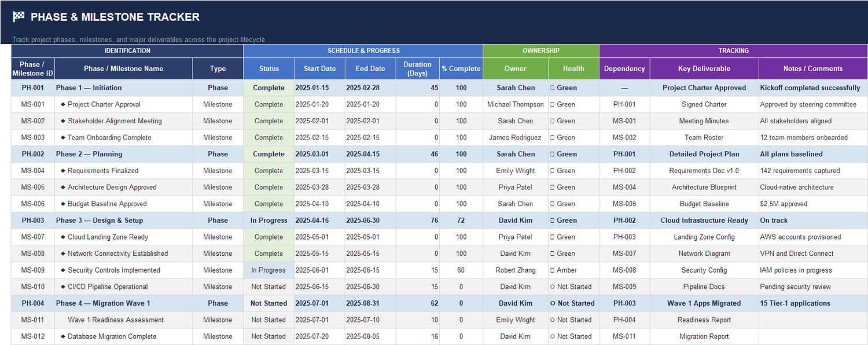Click the Architecture Blueprint deliverable

(x=704, y=188)
